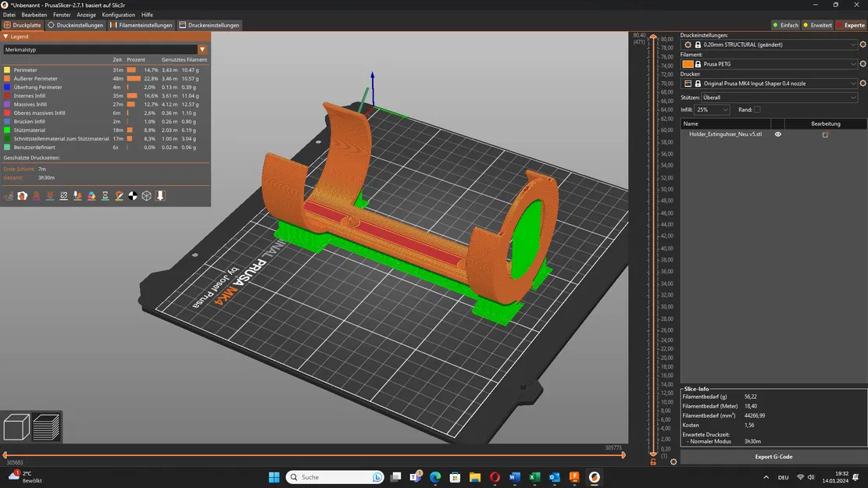Switch to the Filamenteinstellungen tab
The width and height of the screenshot is (868, 488).
coord(141,25)
